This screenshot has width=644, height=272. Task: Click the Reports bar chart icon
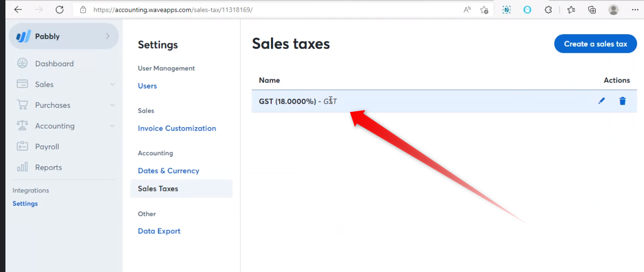[x=22, y=167]
